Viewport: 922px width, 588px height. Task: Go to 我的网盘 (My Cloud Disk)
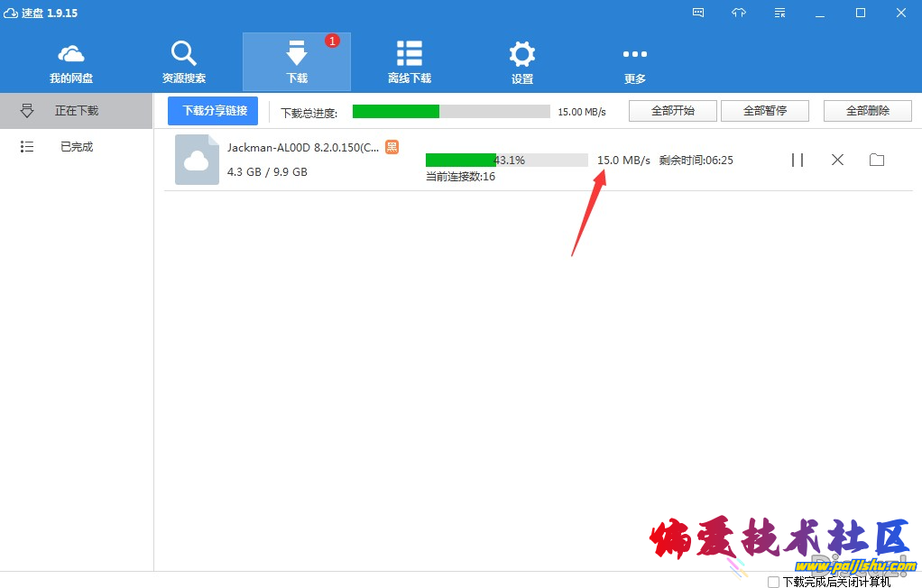coord(71,62)
